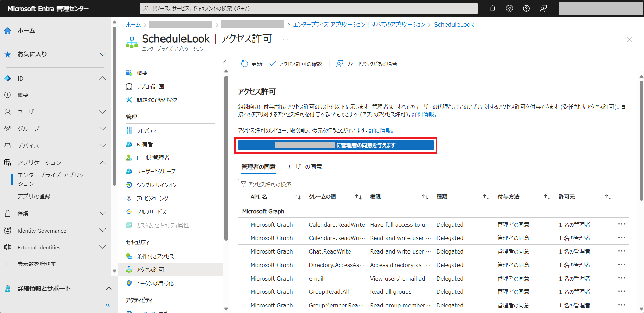Click 表示数を増やす in sidebar
Image resolution: width=644 pixels, height=313 pixels.
(36, 264)
